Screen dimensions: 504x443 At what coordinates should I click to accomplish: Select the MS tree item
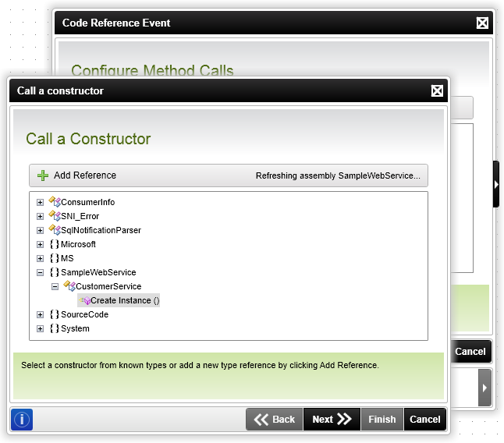67,258
